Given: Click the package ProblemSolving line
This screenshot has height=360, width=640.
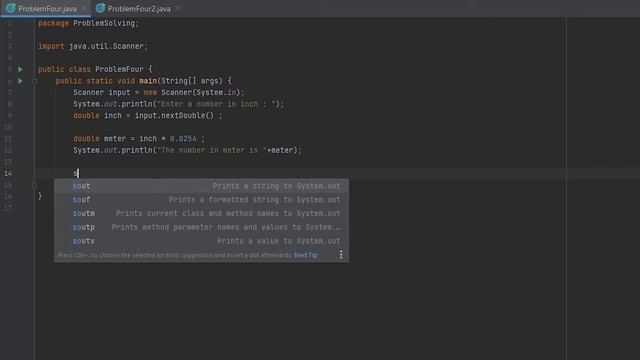Looking at the screenshot, I should [x=88, y=23].
